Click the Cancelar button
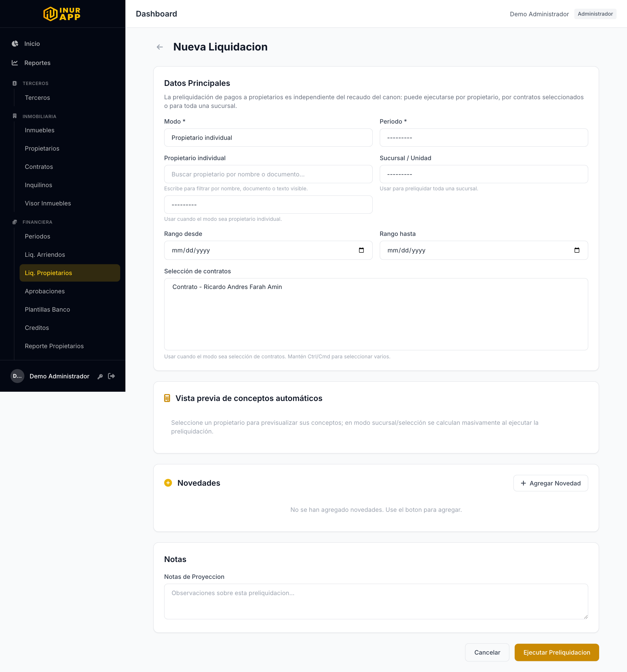Viewport: 627px width, 672px height. (x=487, y=652)
